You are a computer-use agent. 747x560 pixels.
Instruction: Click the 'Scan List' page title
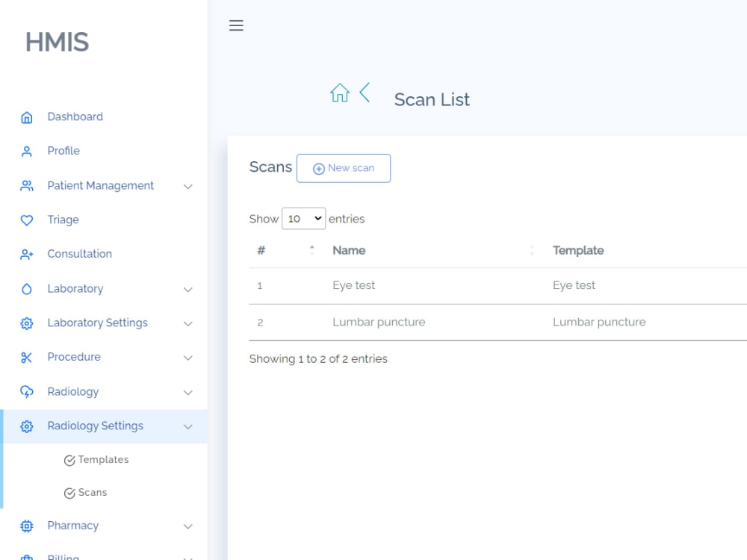pos(432,99)
